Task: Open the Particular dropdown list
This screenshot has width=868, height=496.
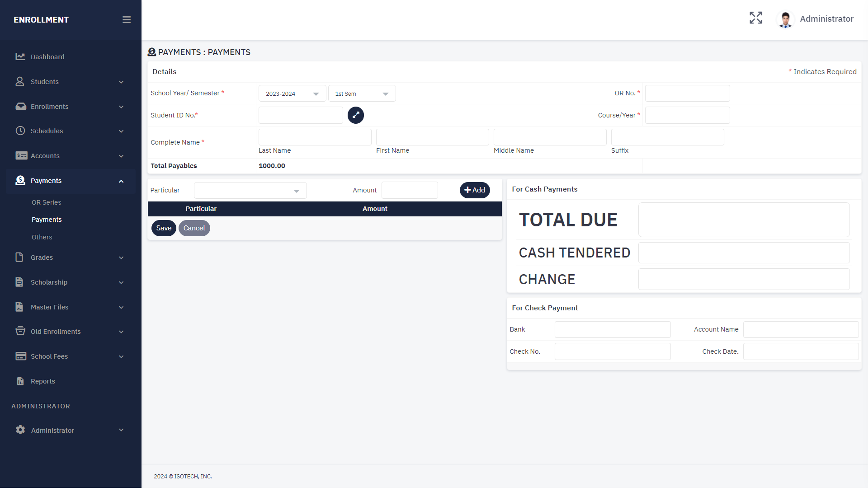Action: pos(250,191)
